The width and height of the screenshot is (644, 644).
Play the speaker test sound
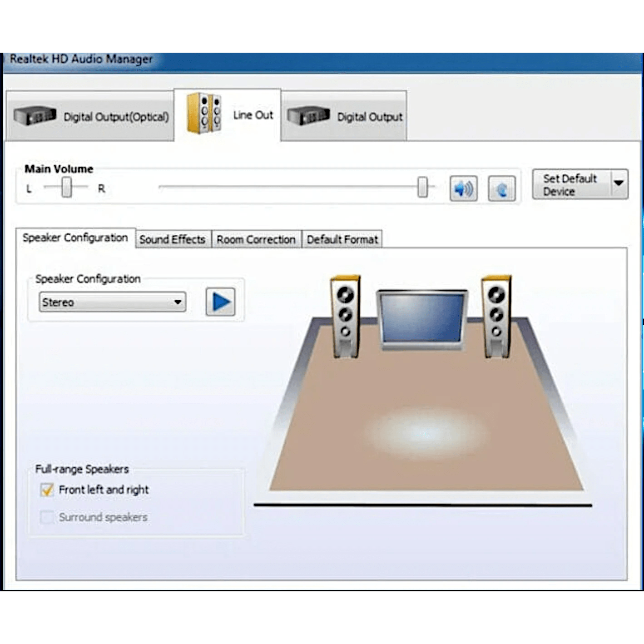pos(221,302)
